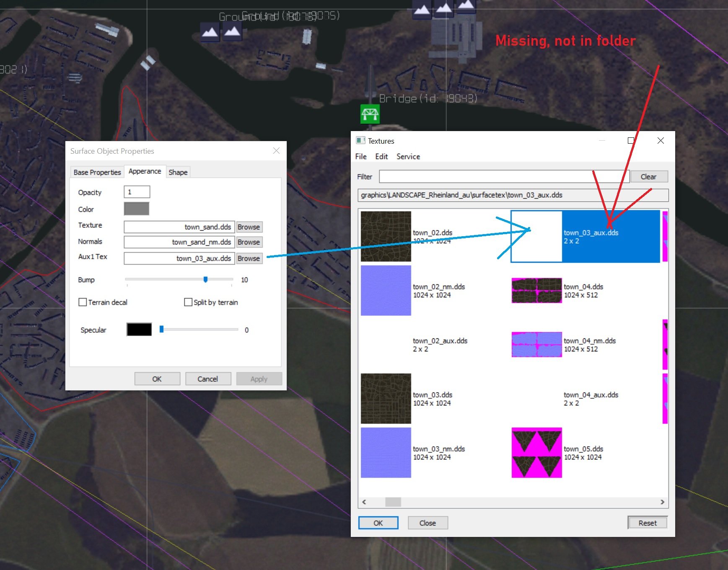Open the gray Color swatch

pos(137,209)
